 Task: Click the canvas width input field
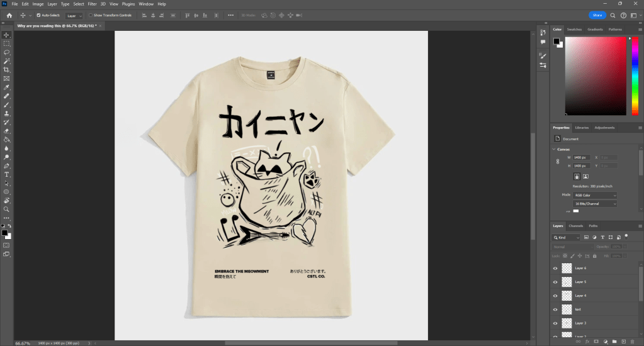coord(580,157)
